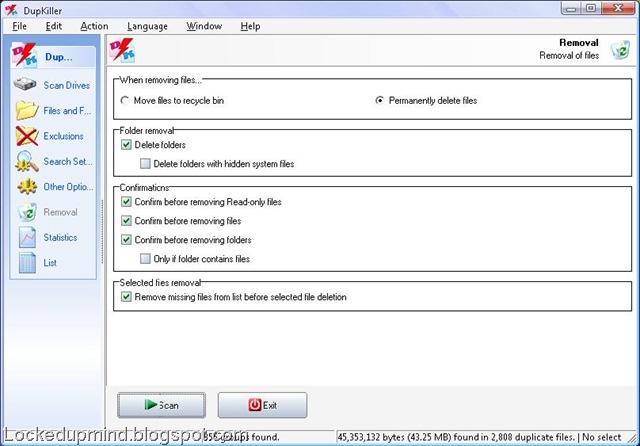
Task: Open the Window menu
Action: click(204, 26)
